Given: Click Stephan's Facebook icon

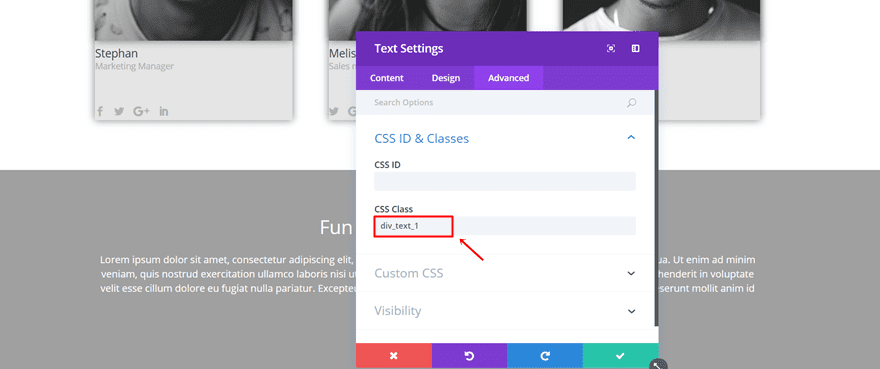Looking at the screenshot, I should [x=100, y=111].
